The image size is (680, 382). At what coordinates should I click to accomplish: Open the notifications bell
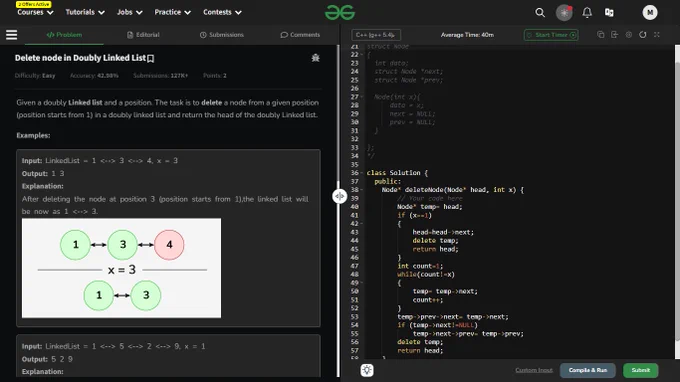[x=587, y=13]
